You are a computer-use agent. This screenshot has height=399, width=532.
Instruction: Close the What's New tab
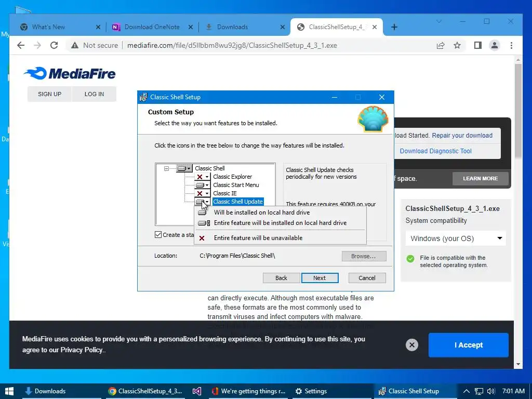tap(98, 27)
